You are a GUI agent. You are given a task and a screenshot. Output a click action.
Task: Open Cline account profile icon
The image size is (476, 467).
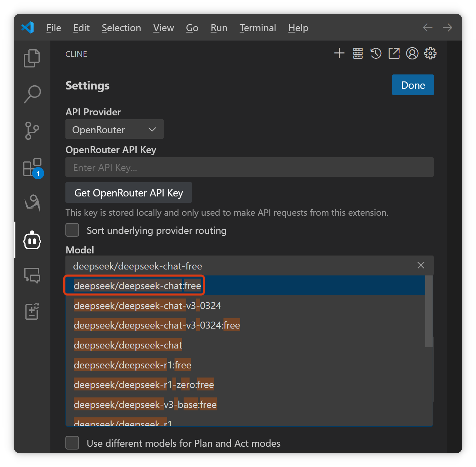click(412, 53)
